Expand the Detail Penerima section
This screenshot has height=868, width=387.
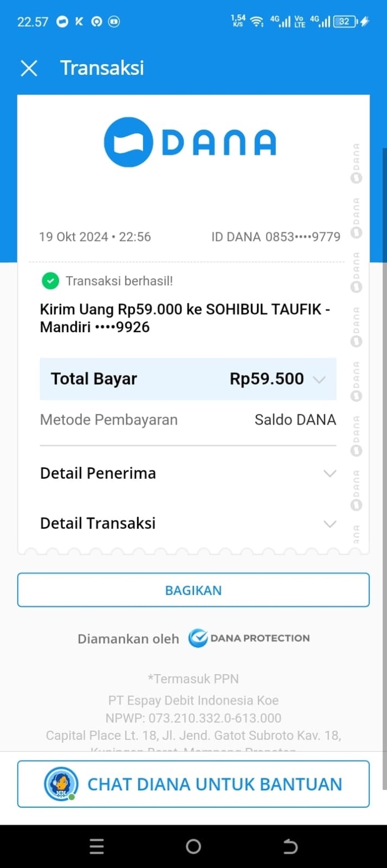(x=330, y=473)
